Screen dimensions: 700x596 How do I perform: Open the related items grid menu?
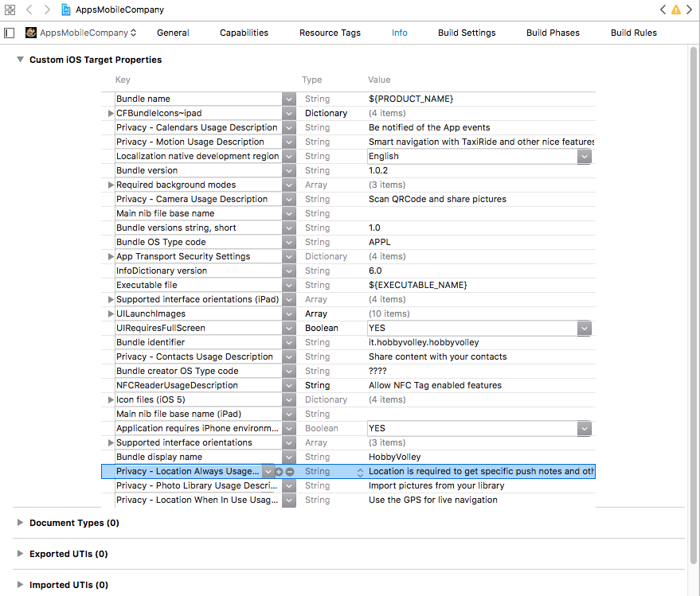point(9,10)
